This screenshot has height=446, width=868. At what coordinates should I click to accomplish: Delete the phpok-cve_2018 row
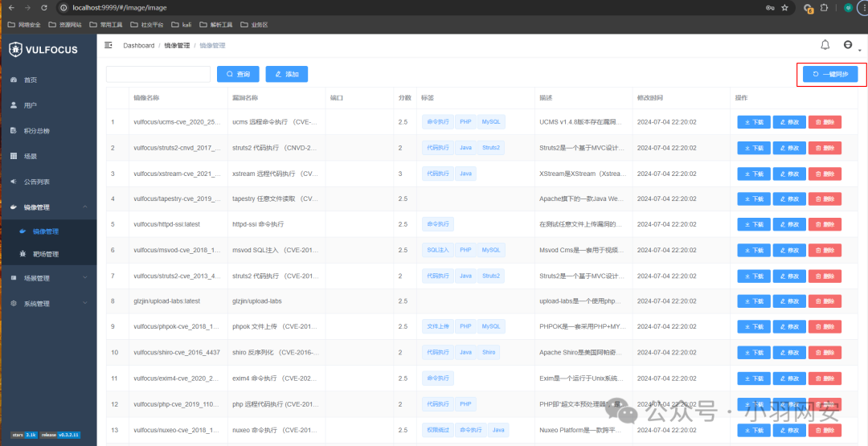point(825,326)
